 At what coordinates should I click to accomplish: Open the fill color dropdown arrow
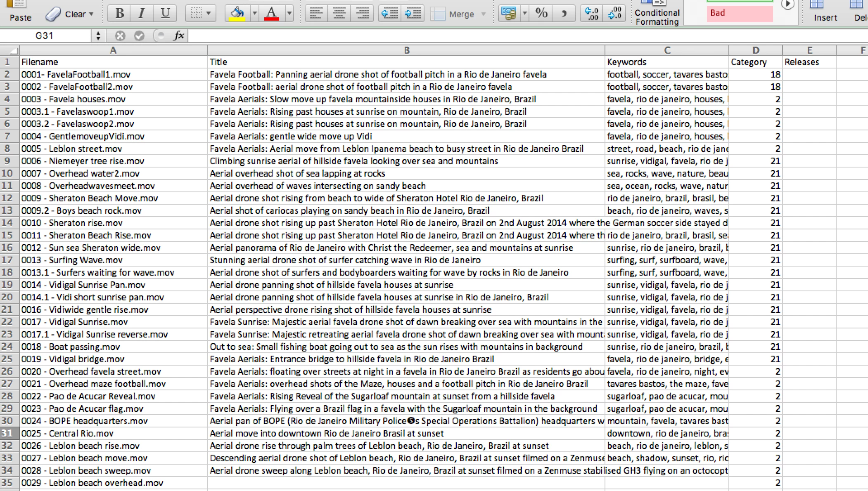(x=254, y=14)
